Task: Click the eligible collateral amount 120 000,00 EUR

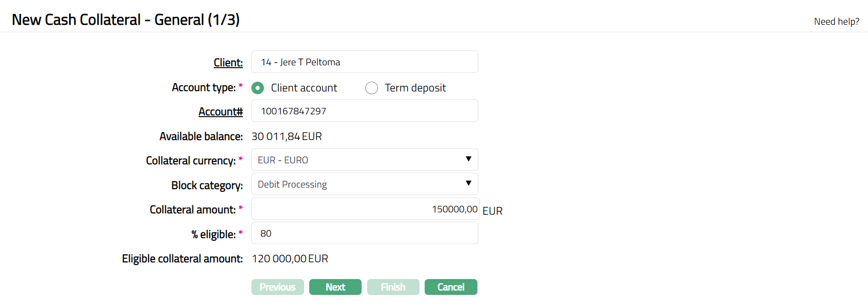Action: [x=290, y=259]
